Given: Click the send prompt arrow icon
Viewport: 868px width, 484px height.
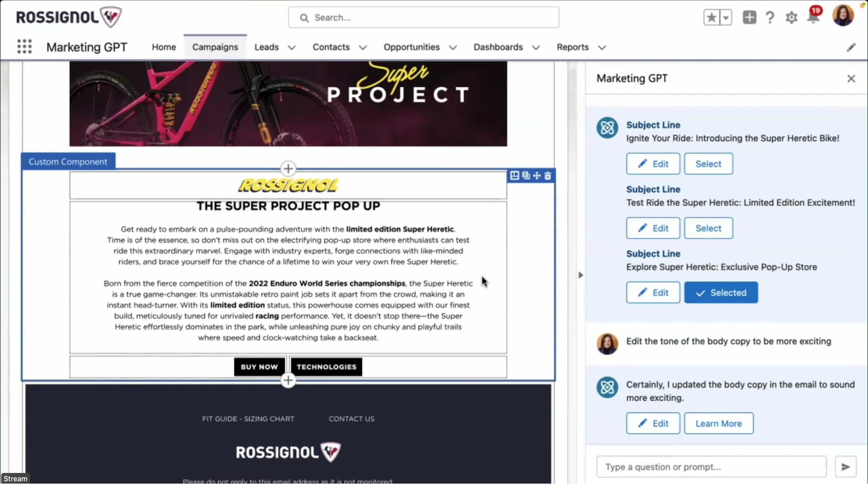Looking at the screenshot, I should click(845, 467).
